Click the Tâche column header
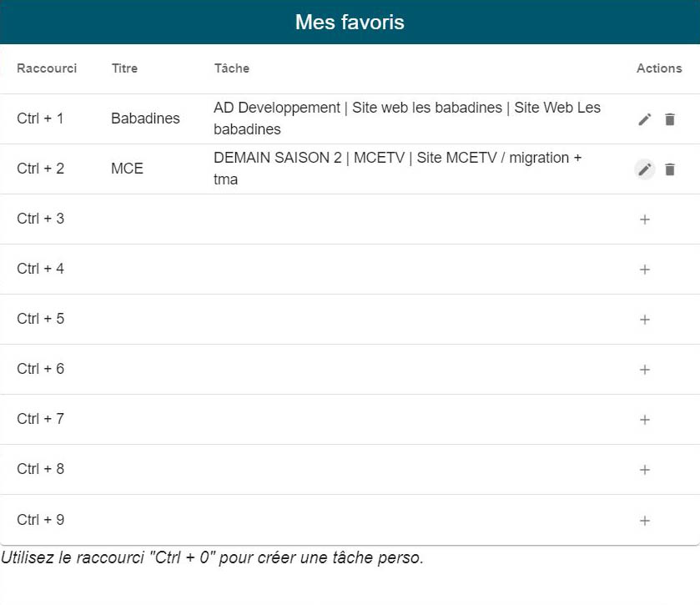Screen dimensions: 700x605 (x=232, y=68)
